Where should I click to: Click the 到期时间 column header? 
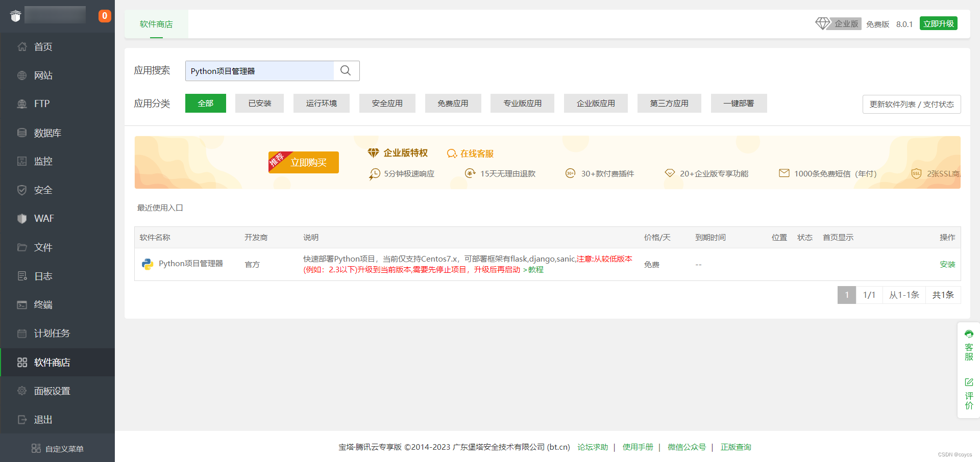click(x=710, y=237)
